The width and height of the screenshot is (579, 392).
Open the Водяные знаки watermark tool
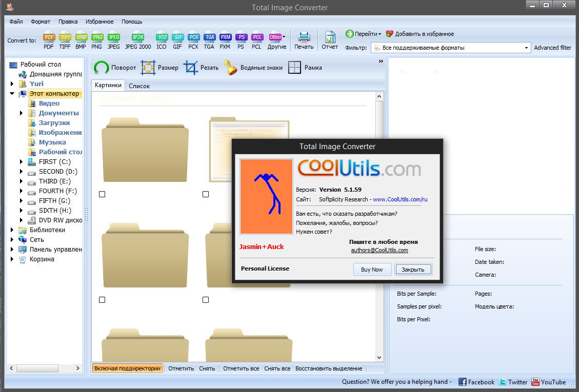(x=253, y=68)
